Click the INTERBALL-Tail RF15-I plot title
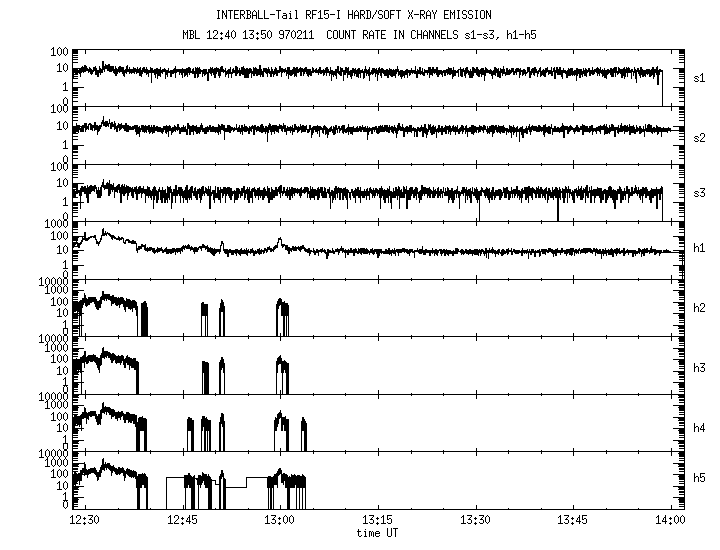Screen dimensions: 720x550 click(x=353, y=15)
